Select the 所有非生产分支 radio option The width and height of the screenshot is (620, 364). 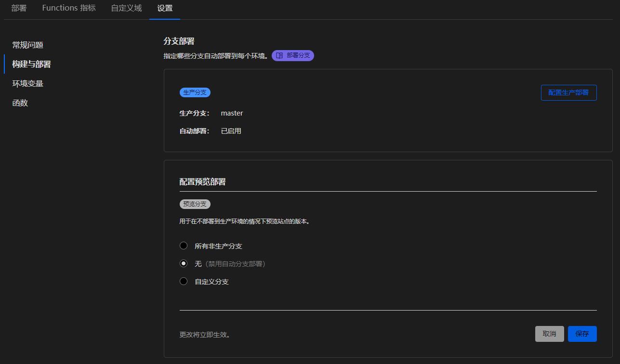(x=184, y=246)
